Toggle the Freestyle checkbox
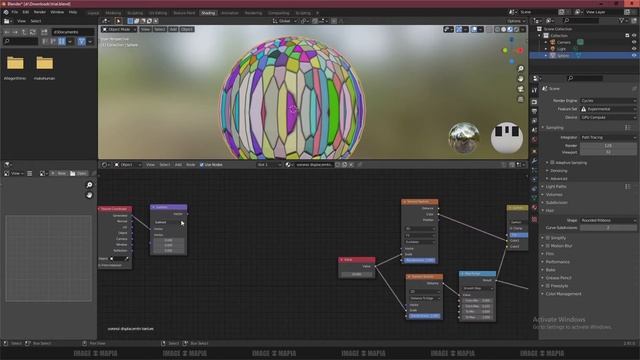 tap(548, 286)
